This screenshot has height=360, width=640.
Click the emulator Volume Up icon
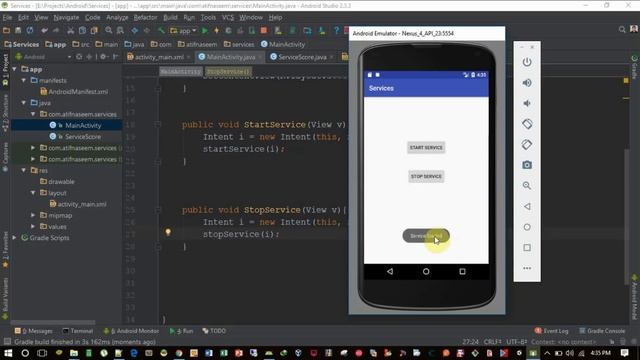click(x=527, y=83)
